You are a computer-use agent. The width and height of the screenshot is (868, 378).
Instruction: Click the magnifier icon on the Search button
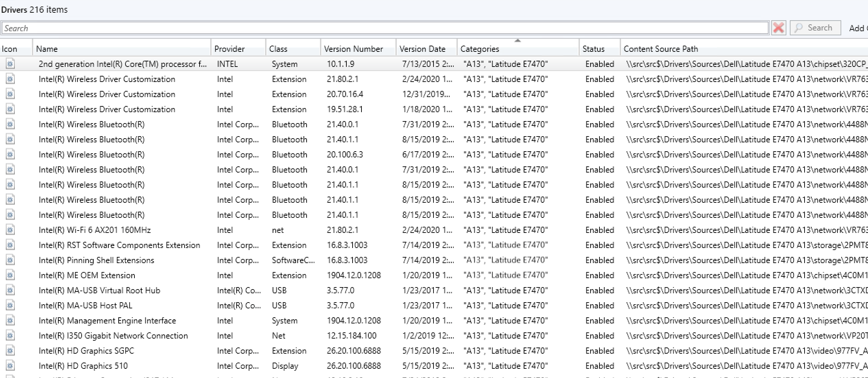click(799, 28)
